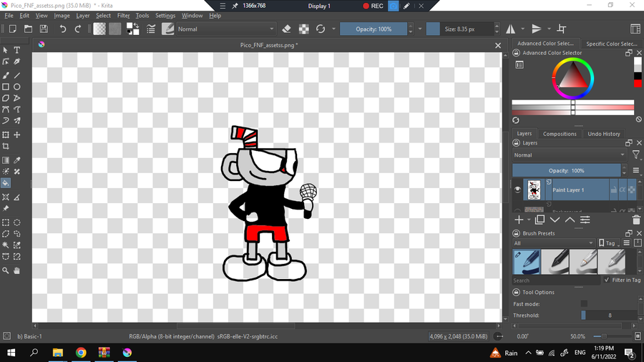Delete the layer with trash icon
The height and width of the screenshot is (362, 644).
click(x=636, y=220)
